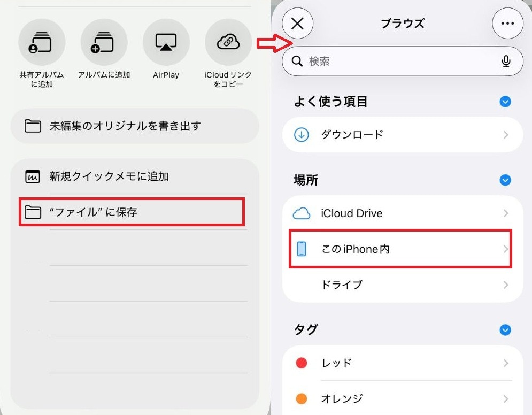
Task: Collapse the 場所 section
Action: [505, 180]
